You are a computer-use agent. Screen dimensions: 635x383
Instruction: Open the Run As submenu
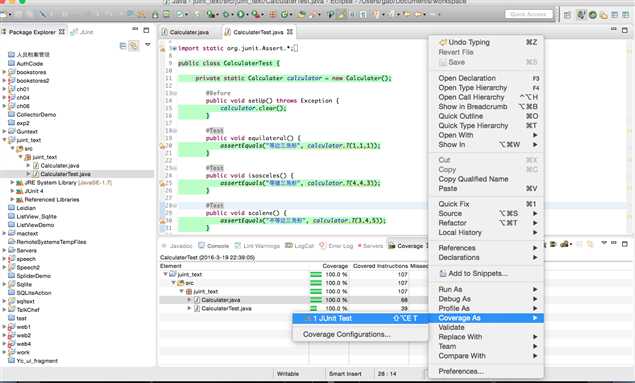[x=486, y=289]
